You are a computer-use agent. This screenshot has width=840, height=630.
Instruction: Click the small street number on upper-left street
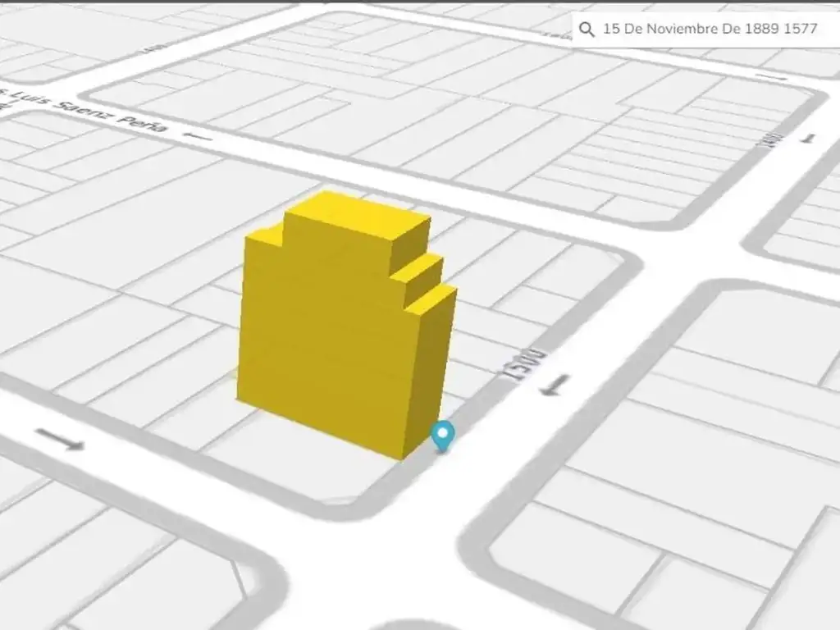tap(148, 50)
